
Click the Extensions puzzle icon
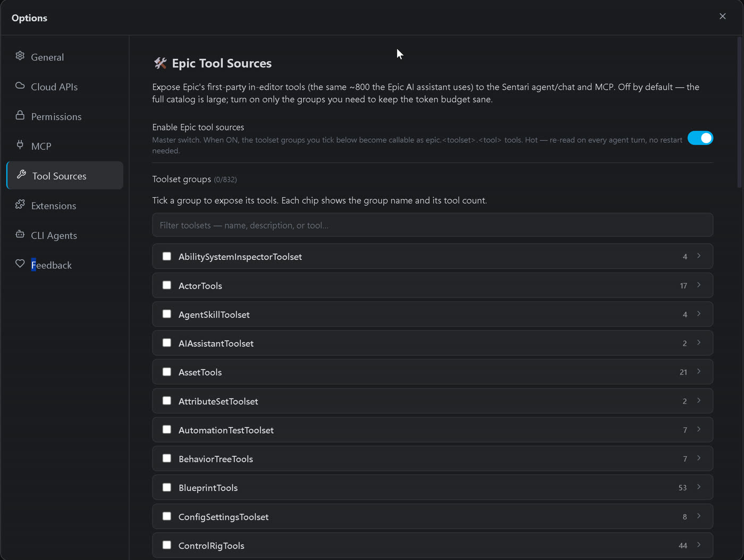click(x=20, y=204)
